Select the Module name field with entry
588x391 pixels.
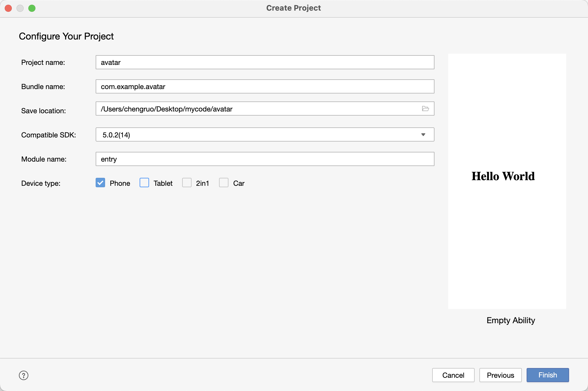[x=265, y=159]
